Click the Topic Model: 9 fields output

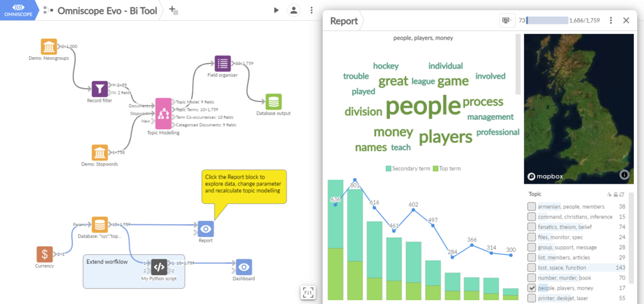(195, 102)
